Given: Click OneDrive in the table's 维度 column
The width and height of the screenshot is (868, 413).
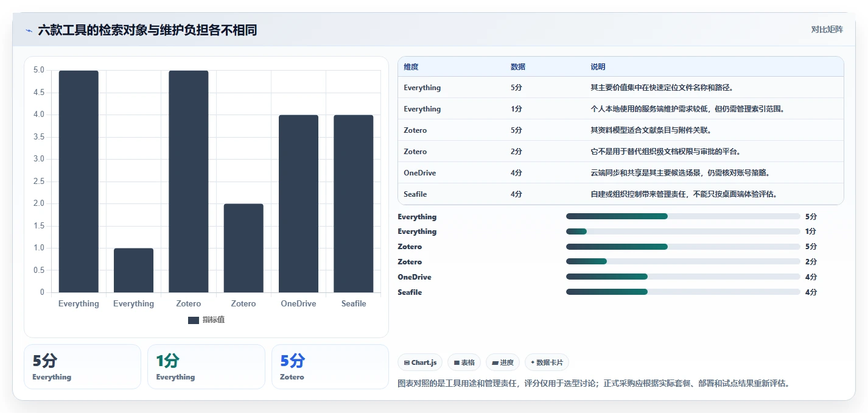Looking at the screenshot, I should (420, 173).
